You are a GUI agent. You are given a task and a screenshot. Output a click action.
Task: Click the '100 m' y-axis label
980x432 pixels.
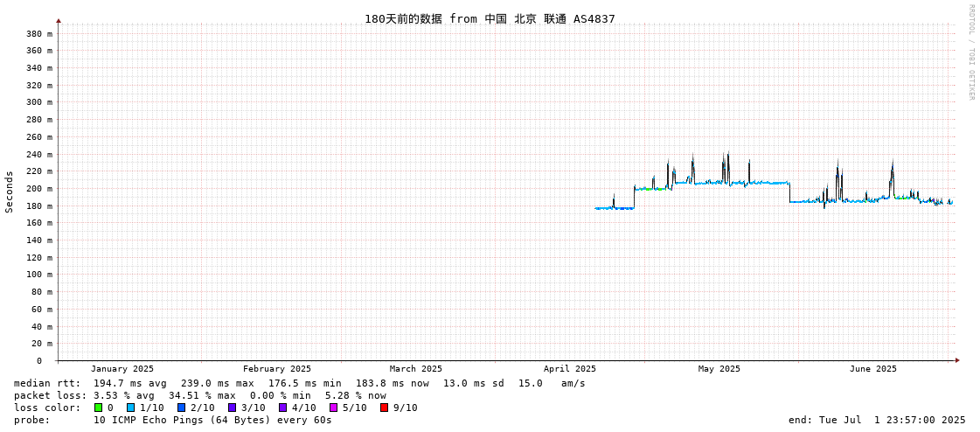(40, 275)
